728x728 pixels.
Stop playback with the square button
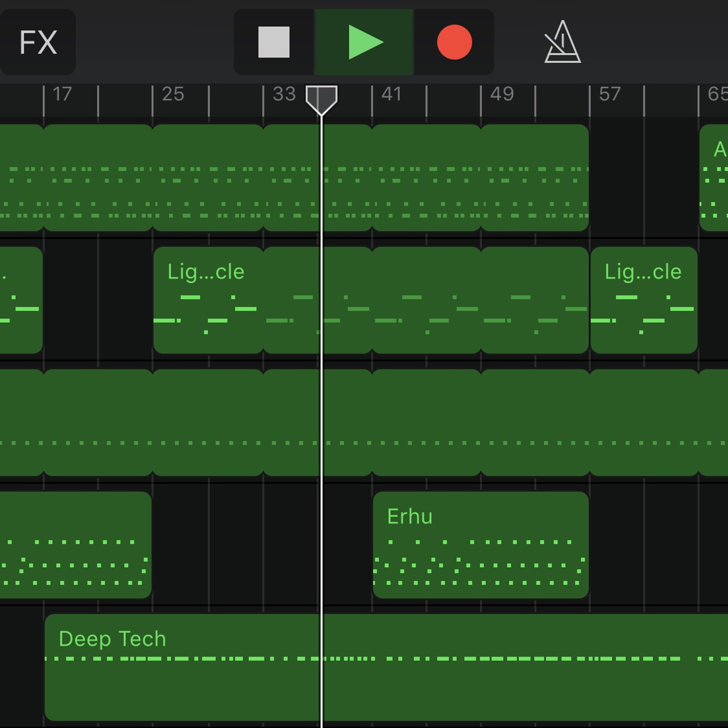[274, 42]
